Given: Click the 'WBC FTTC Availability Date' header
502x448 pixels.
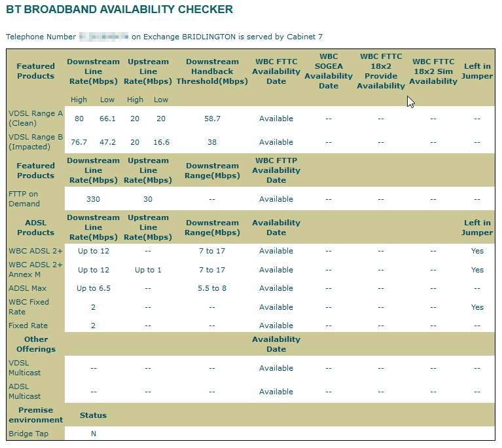Looking at the screenshot, I should (276, 71).
